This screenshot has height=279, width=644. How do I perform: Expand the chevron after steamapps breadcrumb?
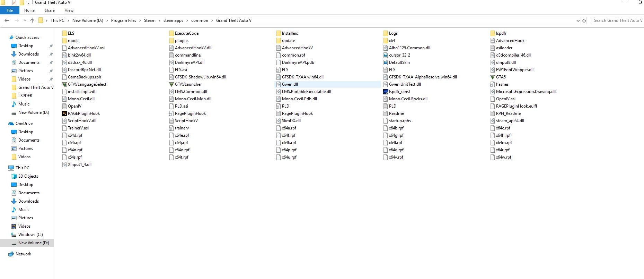187,20
